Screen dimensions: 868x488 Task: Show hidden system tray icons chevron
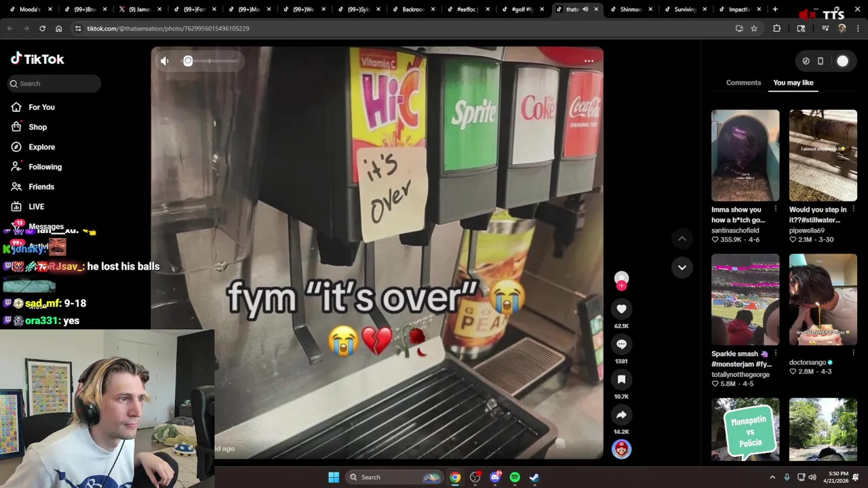pos(772,477)
